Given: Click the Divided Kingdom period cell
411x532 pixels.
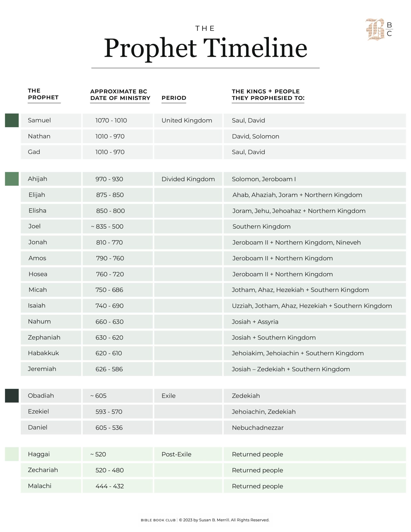Looking at the screenshot, I should tap(188, 179).
